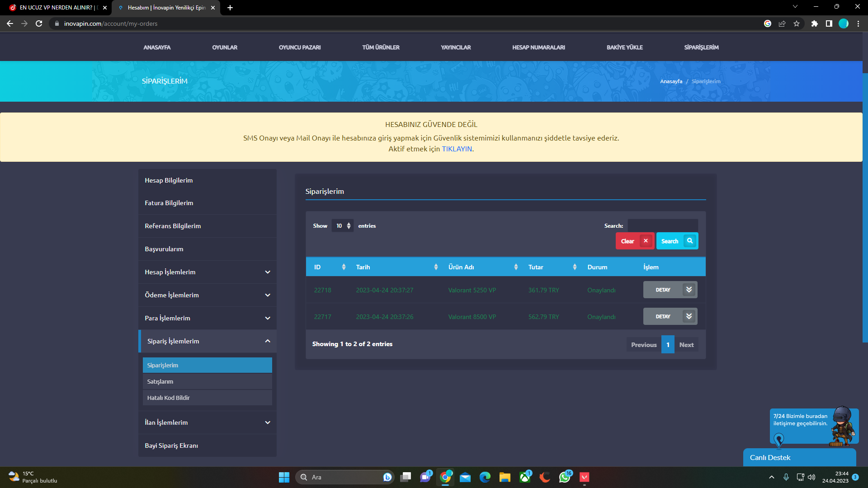Open BAKİYE YÜKLE in top navigation
The width and height of the screenshot is (868, 488).
624,47
